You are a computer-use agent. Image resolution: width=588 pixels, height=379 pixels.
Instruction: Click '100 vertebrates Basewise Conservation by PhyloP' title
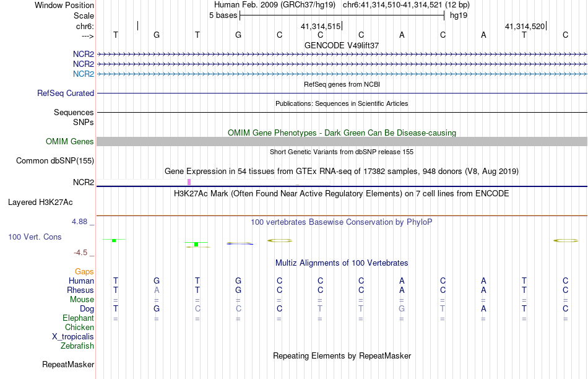[342, 222]
